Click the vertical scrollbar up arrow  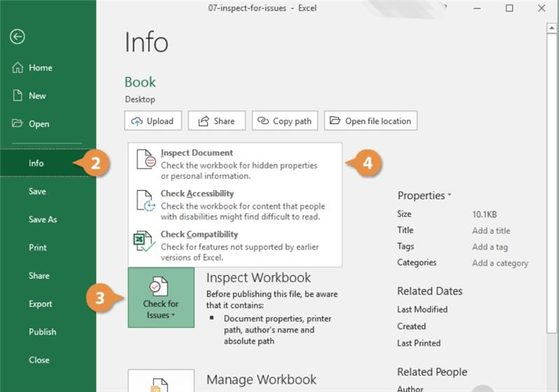click(551, 28)
